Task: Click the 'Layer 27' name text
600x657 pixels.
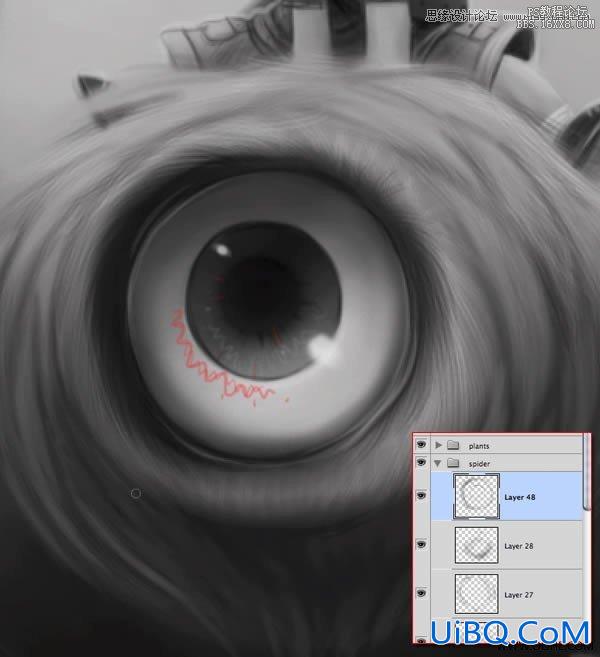Action: tap(519, 595)
